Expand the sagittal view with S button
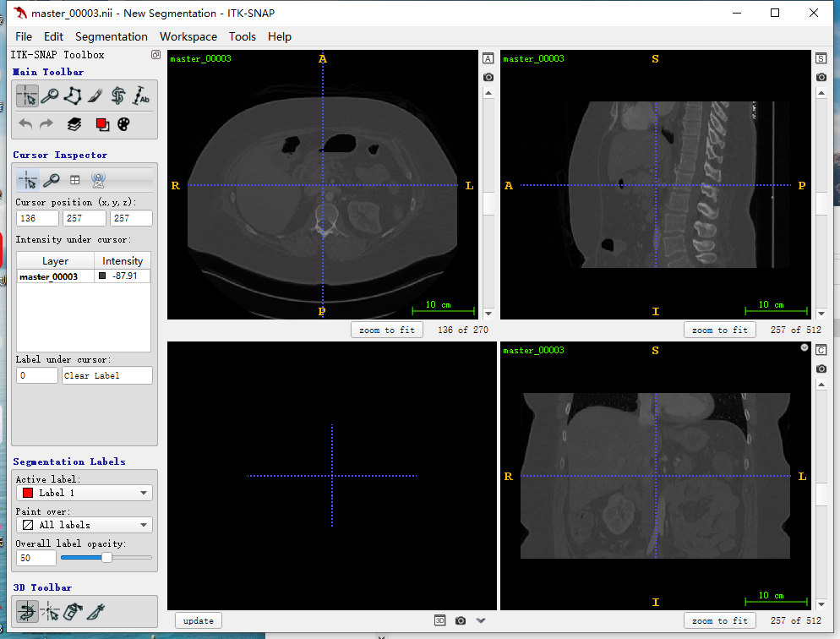The height and width of the screenshot is (639, 840). click(x=821, y=58)
